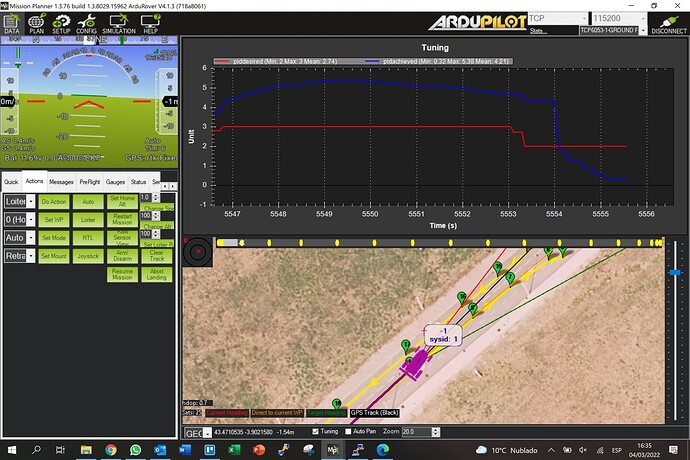Click the Restart Mission button
690x460 pixels.
pyautogui.click(x=122, y=220)
